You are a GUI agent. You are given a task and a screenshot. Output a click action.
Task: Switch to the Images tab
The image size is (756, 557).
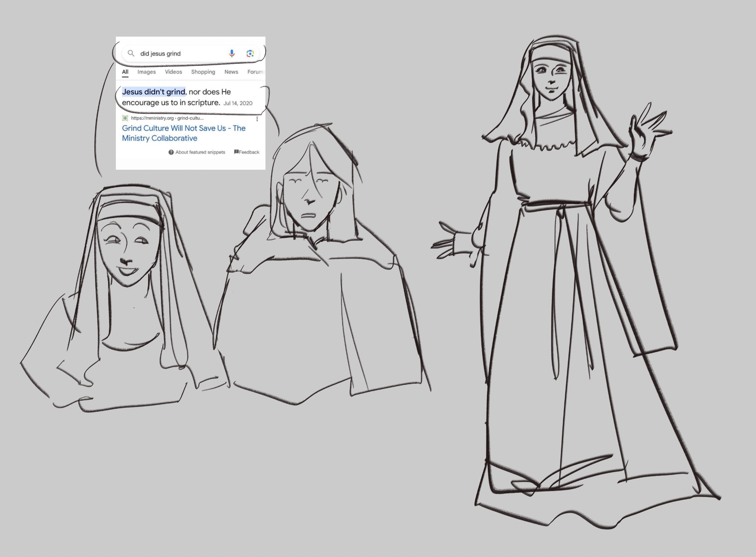tap(146, 72)
